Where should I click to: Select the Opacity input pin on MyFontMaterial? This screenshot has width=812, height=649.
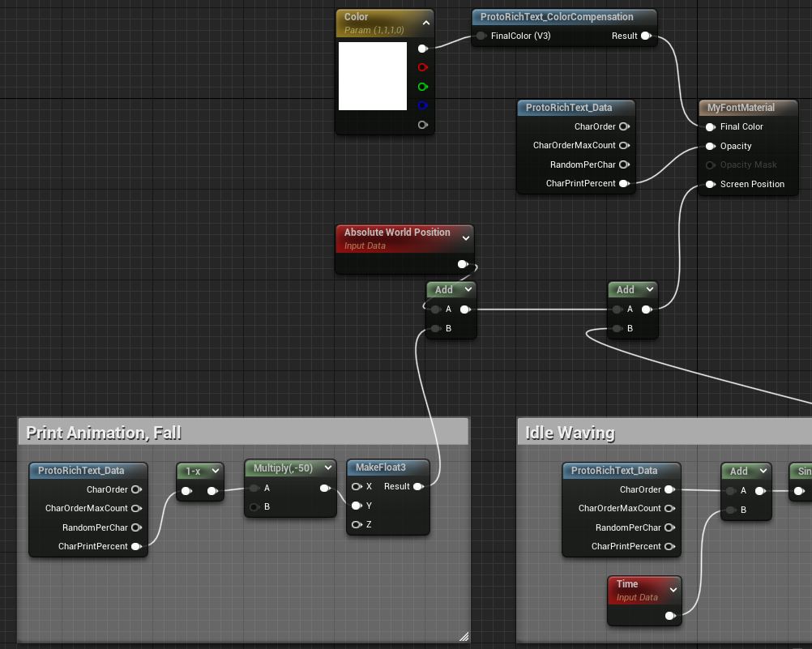710,146
